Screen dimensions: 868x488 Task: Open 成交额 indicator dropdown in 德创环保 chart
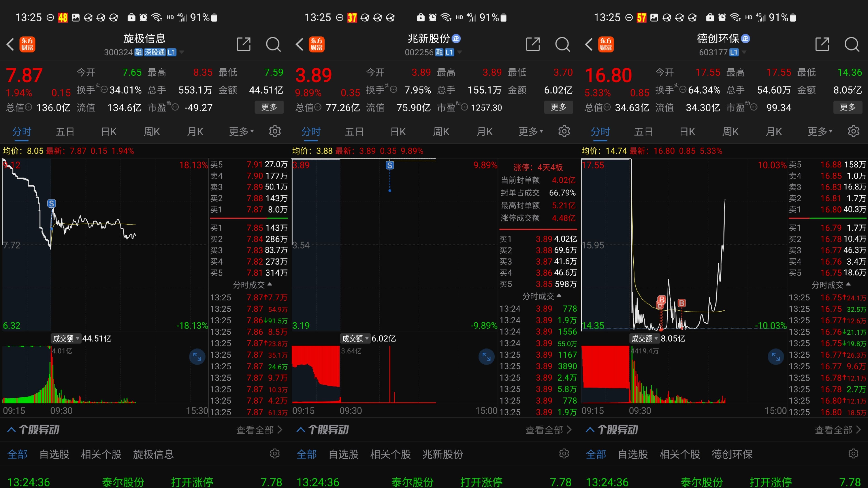pyautogui.click(x=644, y=338)
